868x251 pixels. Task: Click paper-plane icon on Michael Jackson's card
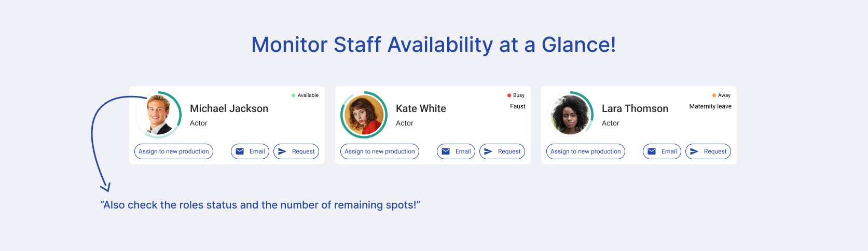click(x=282, y=151)
